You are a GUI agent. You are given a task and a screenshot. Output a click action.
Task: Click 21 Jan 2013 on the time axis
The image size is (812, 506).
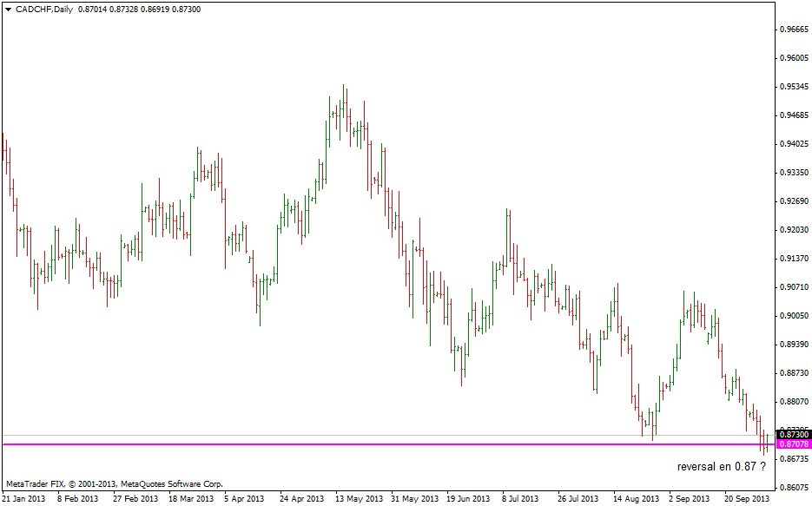(x=24, y=499)
